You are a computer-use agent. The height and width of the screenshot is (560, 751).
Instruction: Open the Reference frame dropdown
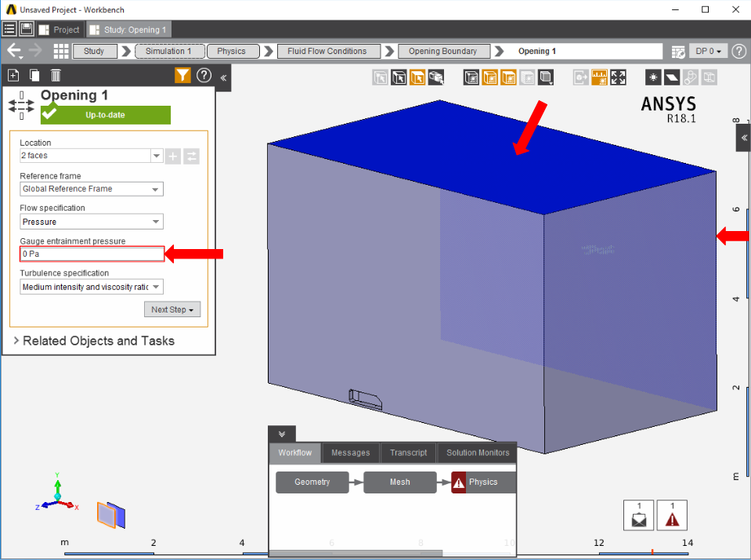coord(92,189)
